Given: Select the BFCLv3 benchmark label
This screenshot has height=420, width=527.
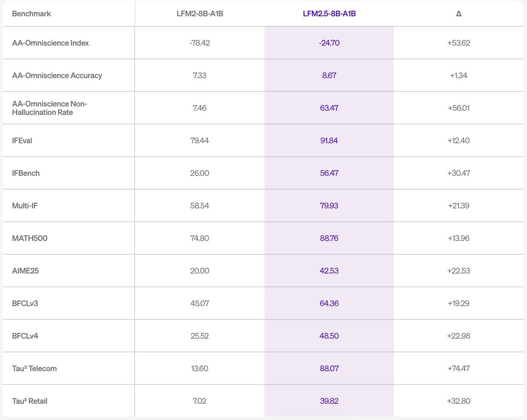Looking at the screenshot, I should tap(25, 303).
